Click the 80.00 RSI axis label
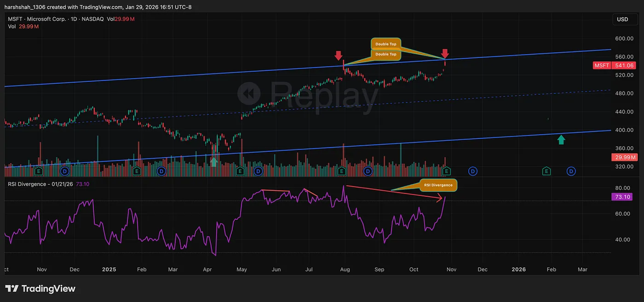This screenshot has height=302, width=644. tap(623, 188)
